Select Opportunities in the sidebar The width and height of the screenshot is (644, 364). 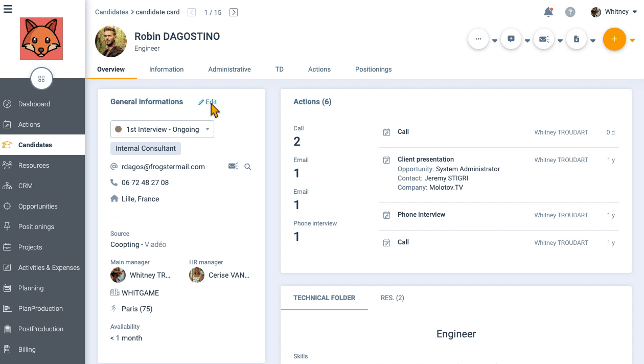pyautogui.click(x=38, y=207)
